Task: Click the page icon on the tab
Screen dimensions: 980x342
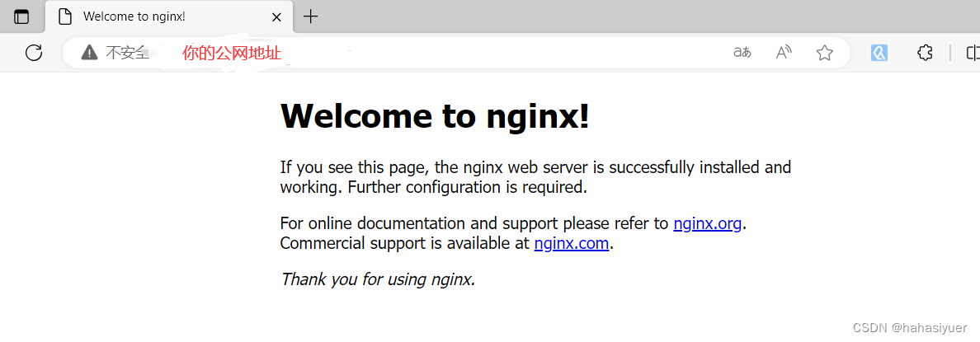Action: pos(65,16)
